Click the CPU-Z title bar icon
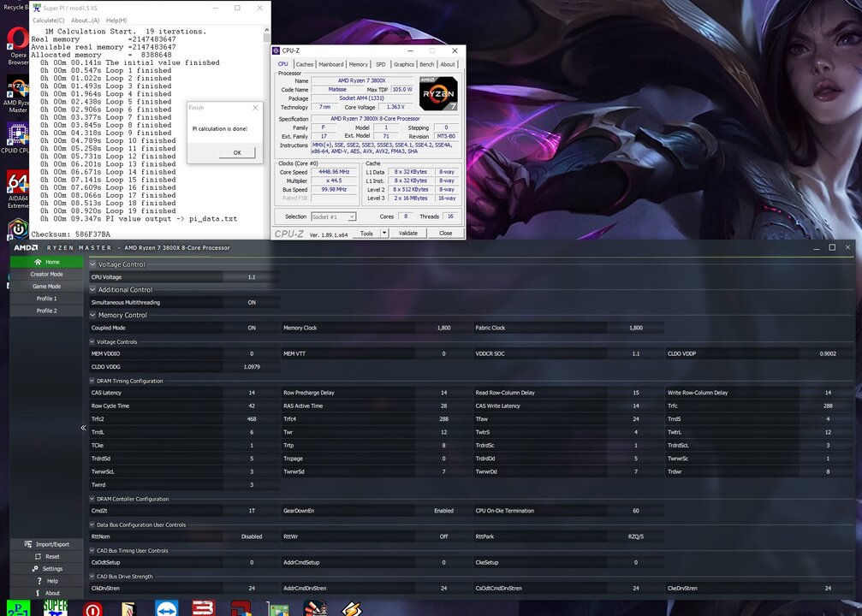 [x=276, y=50]
